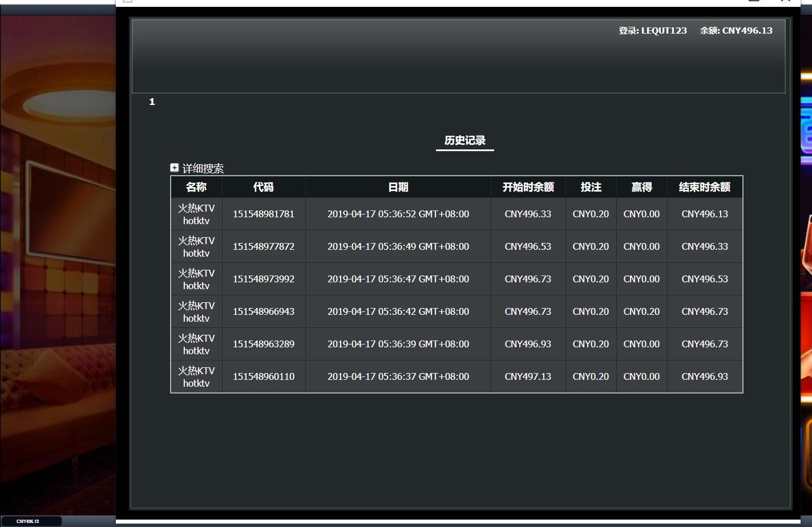Click starting balance CNY496.93 in row 151548963289
The image size is (812, 527).
pos(528,344)
